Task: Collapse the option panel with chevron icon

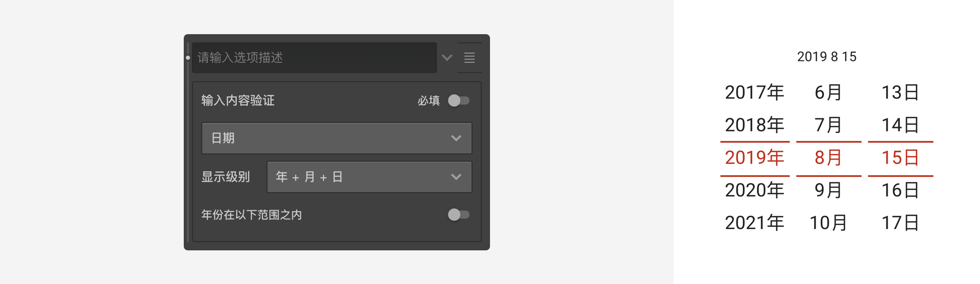Action: click(x=447, y=58)
